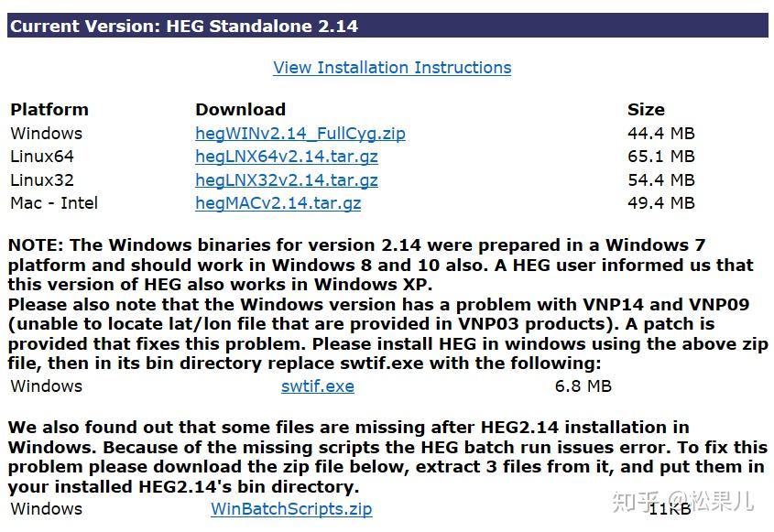Click the Linux64 platform label

click(42, 157)
